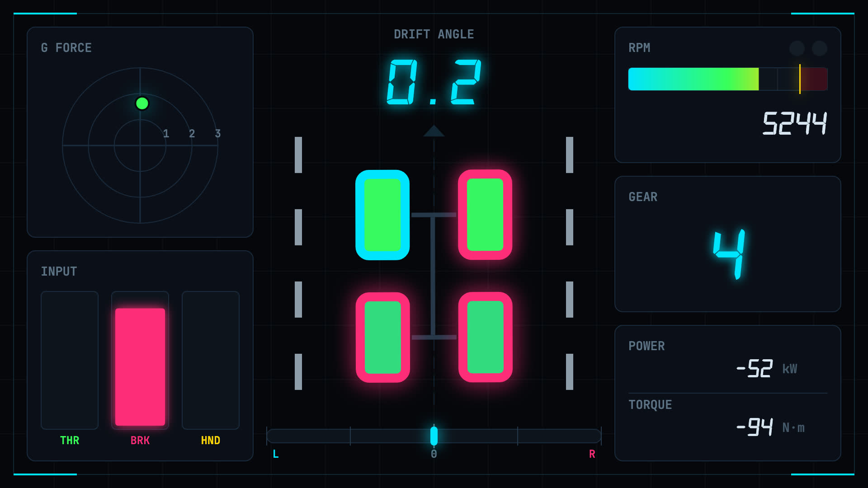Viewport: 868px width, 488px height.
Task: Click the power value -52
Action: [755, 368]
